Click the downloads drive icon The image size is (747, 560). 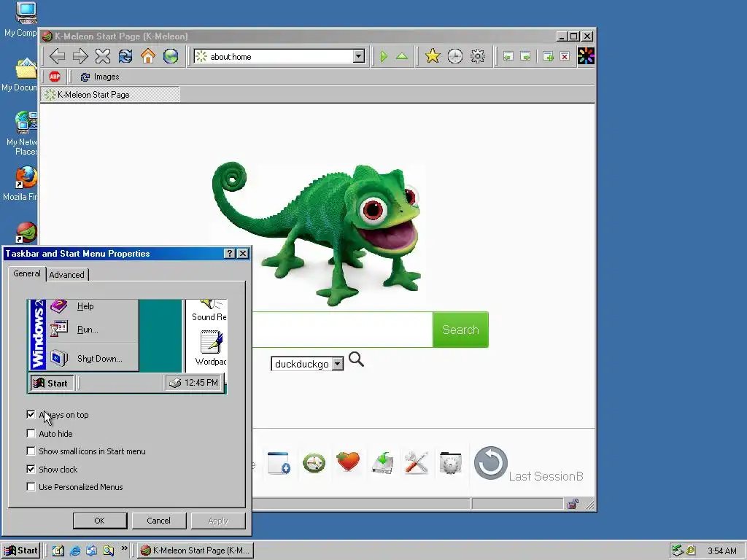pos(382,463)
